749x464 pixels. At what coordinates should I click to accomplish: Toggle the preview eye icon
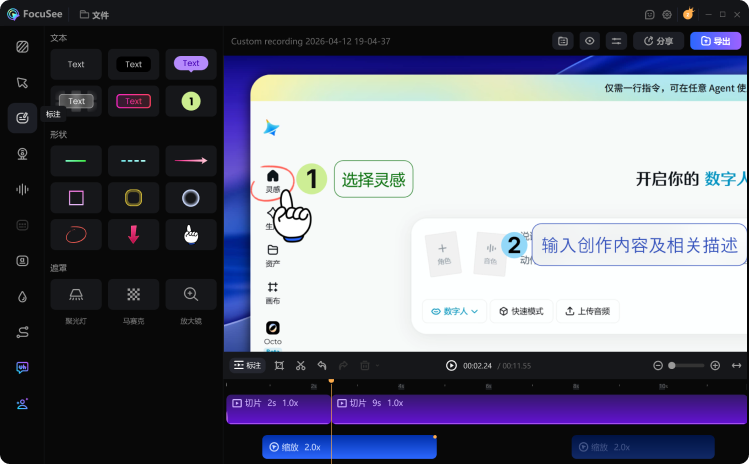[x=589, y=41]
